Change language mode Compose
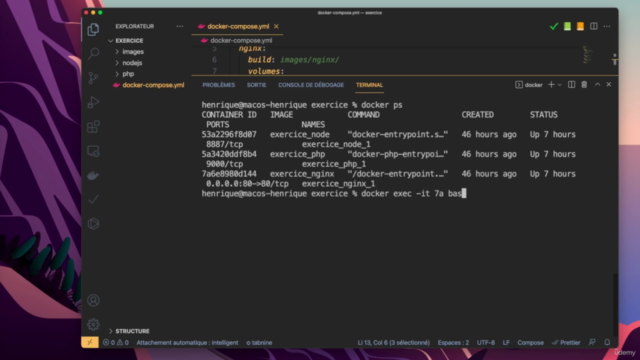The height and width of the screenshot is (360, 640). pyautogui.click(x=531, y=342)
